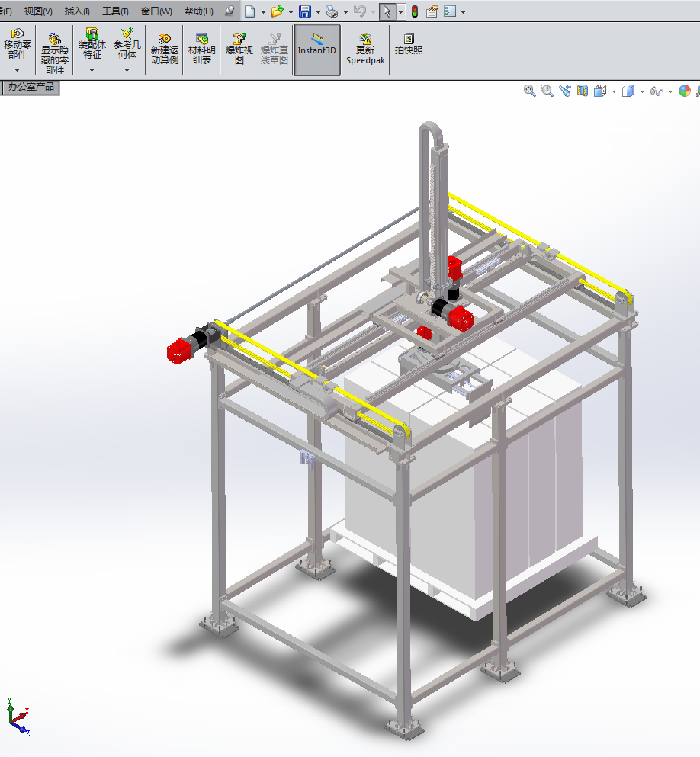
Task: Open the File Properties icon
Action: pyautogui.click(x=432, y=11)
